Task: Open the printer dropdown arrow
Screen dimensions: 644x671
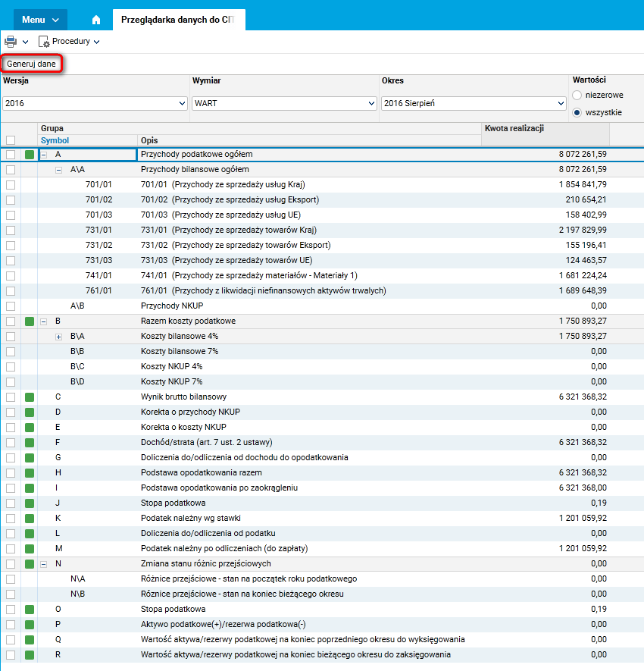Action: (25, 42)
